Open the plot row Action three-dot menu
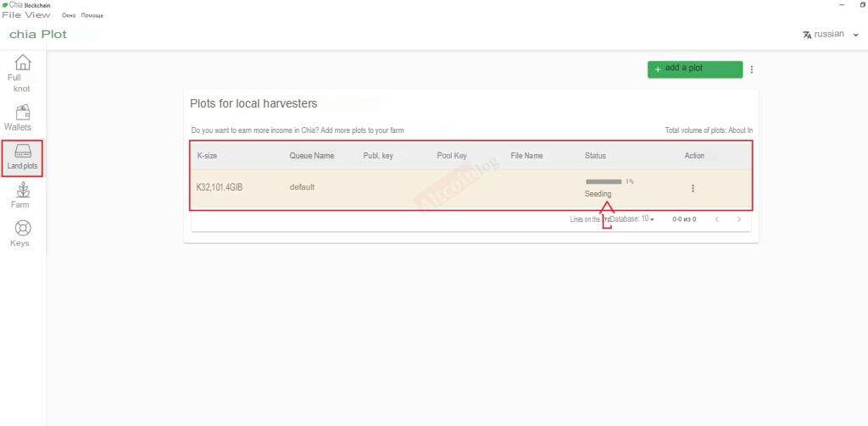This screenshot has height=426, width=868. pyautogui.click(x=693, y=188)
